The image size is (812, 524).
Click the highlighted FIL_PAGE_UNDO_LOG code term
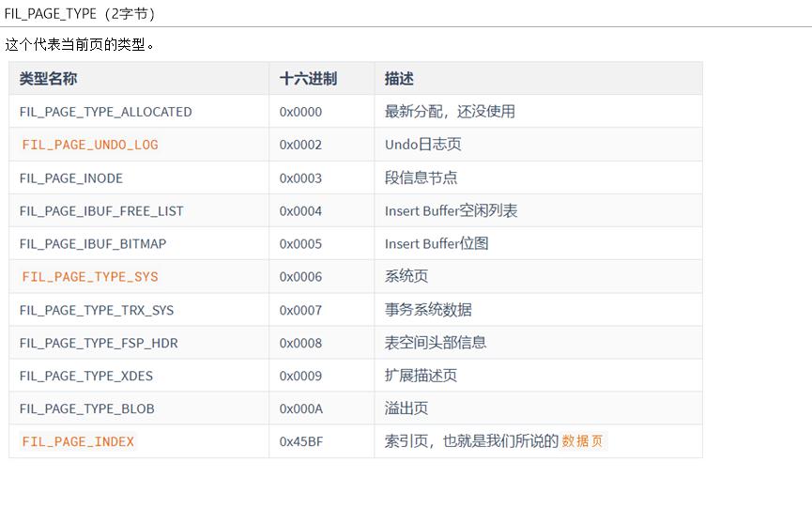pyautogui.click(x=90, y=145)
